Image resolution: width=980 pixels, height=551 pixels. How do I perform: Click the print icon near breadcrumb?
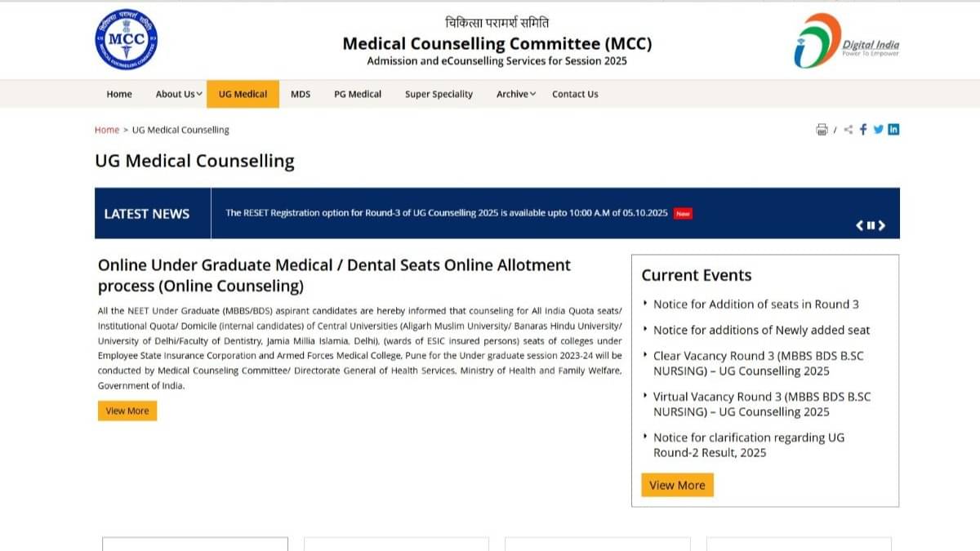822,129
